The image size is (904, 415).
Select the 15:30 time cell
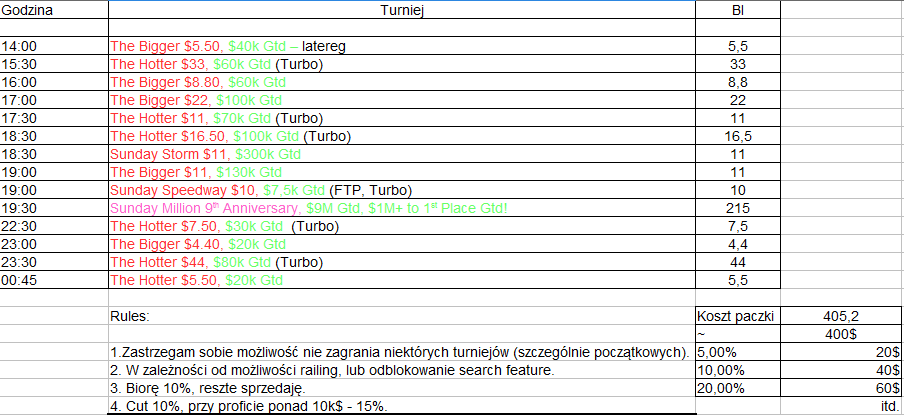point(54,64)
